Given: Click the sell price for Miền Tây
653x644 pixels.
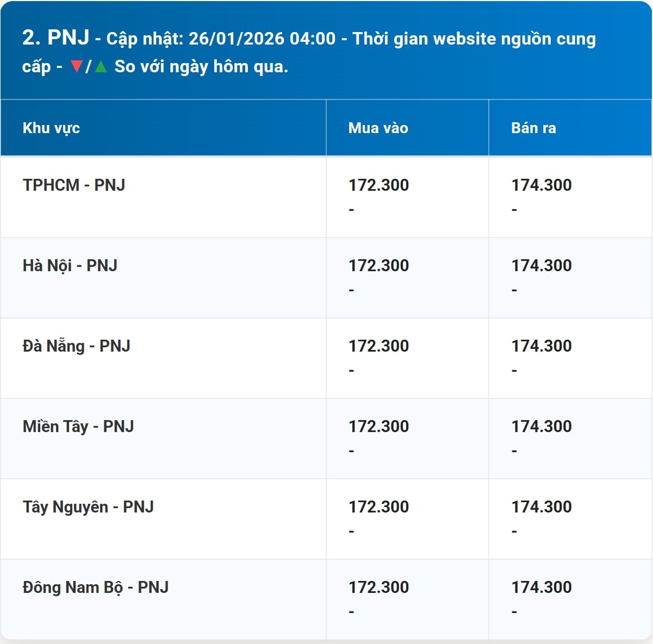Looking at the screenshot, I should pos(542,426).
